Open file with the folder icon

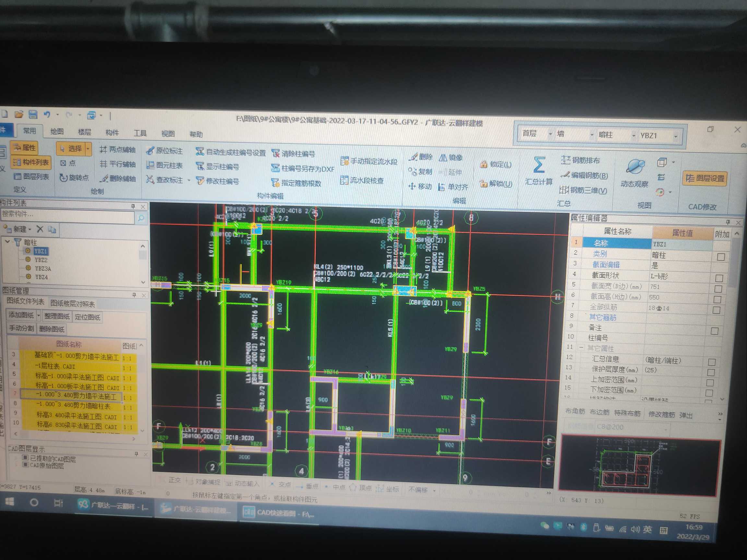(x=19, y=114)
